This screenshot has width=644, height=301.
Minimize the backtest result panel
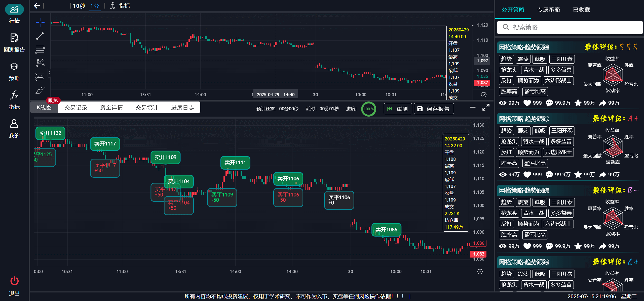pyautogui.click(x=473, y=108)
